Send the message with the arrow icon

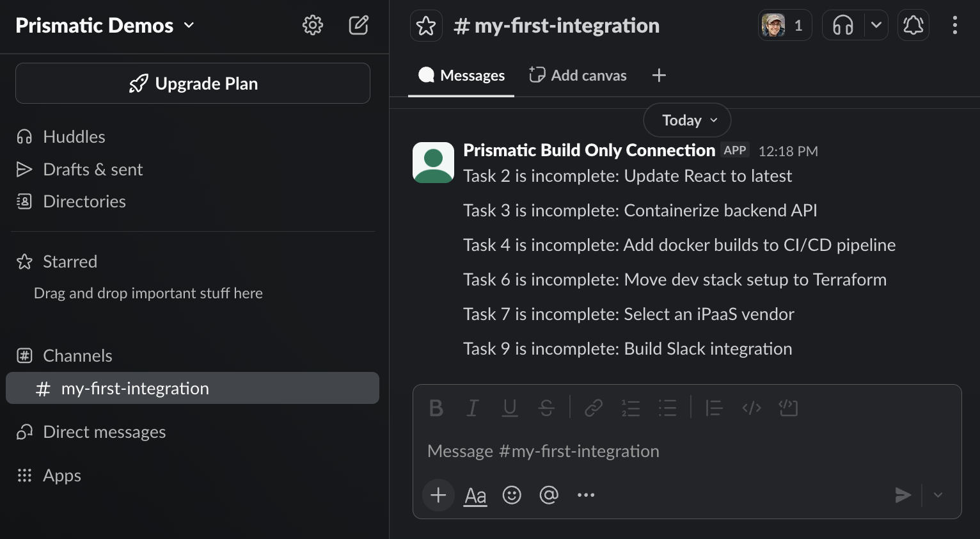click(903, 495)
